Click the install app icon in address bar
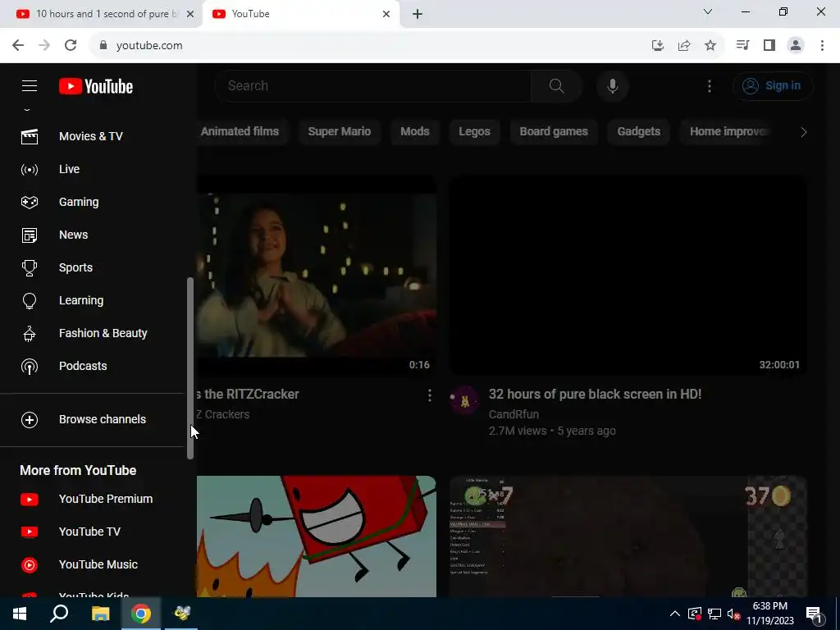Viewport: 840px width, 630px height. pos(658,46)
